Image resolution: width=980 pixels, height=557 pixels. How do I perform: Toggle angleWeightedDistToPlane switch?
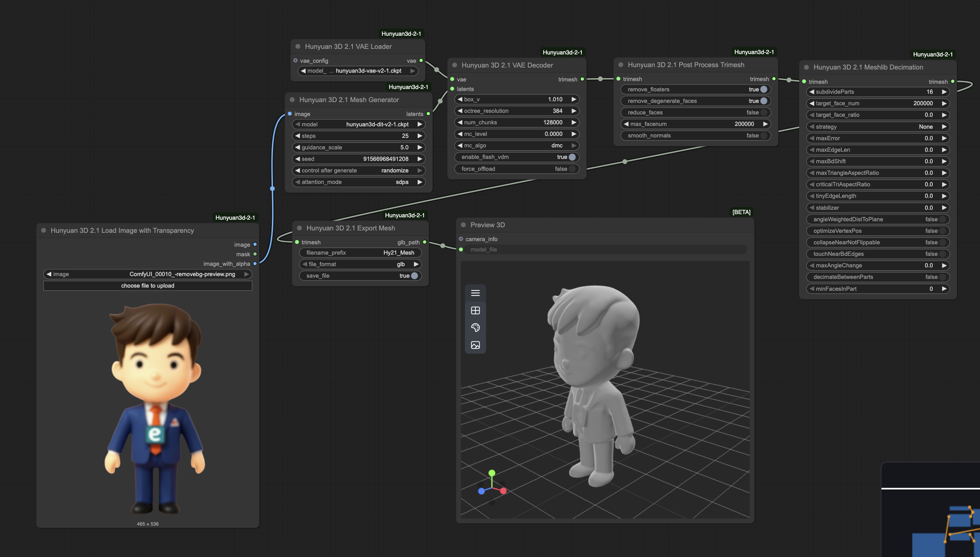pos(943,219)
